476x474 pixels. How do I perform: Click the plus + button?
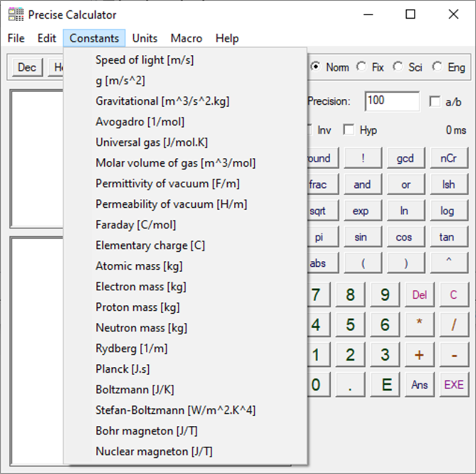[x=419, y=355]
